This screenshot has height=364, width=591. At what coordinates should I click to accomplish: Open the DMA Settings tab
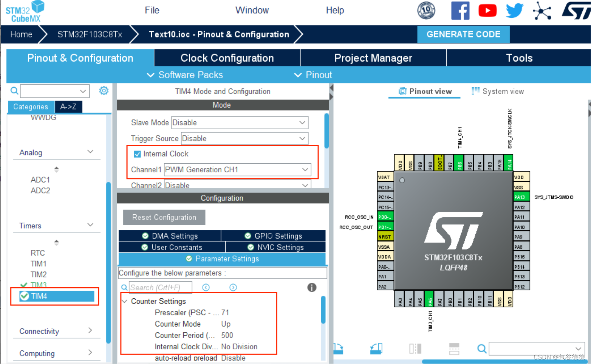[170, 236]
